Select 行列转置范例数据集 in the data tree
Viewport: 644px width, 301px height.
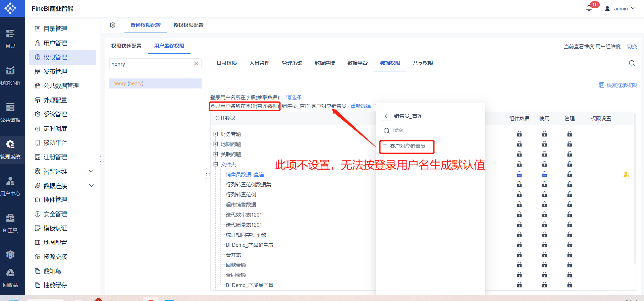click(249, 184)
